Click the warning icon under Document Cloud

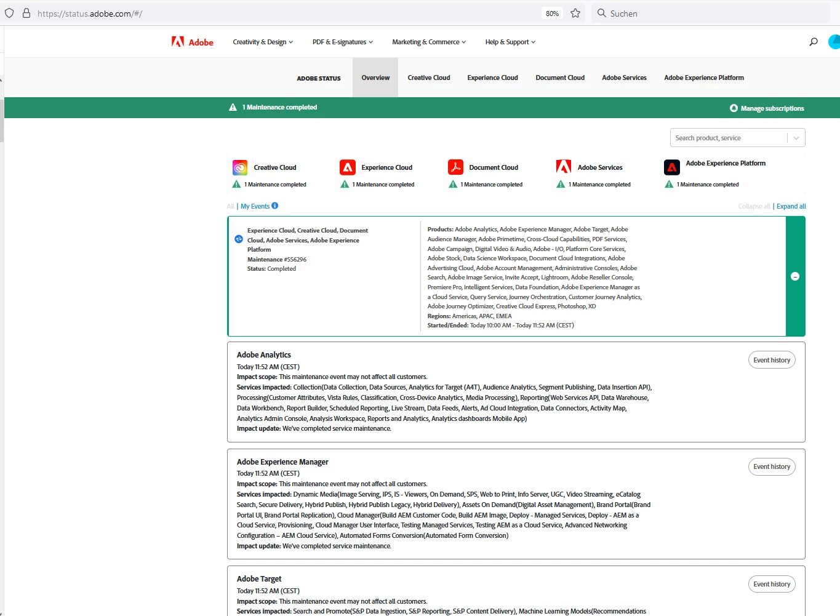[x=453, y=184]
